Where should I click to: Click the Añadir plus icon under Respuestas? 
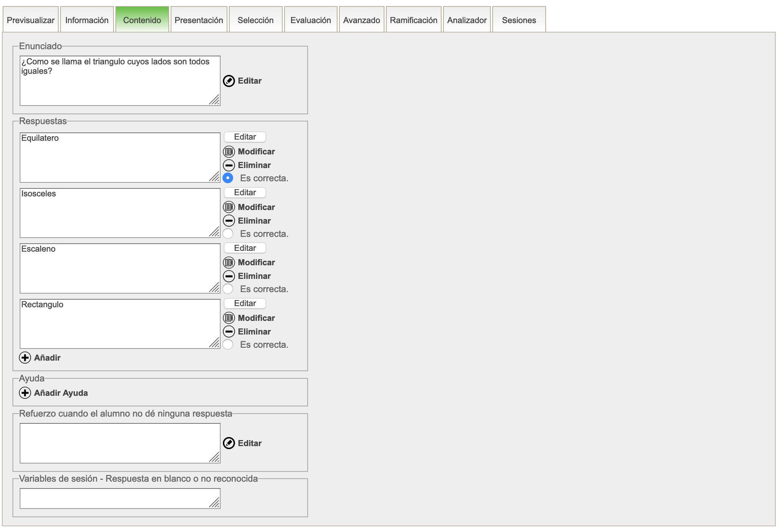tap(25, 358)
